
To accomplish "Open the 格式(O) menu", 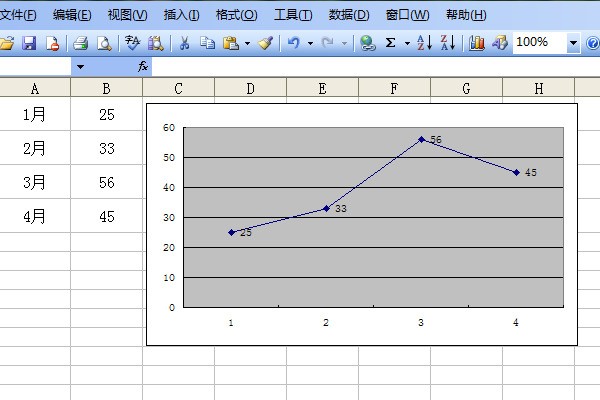I will (236, 15).
